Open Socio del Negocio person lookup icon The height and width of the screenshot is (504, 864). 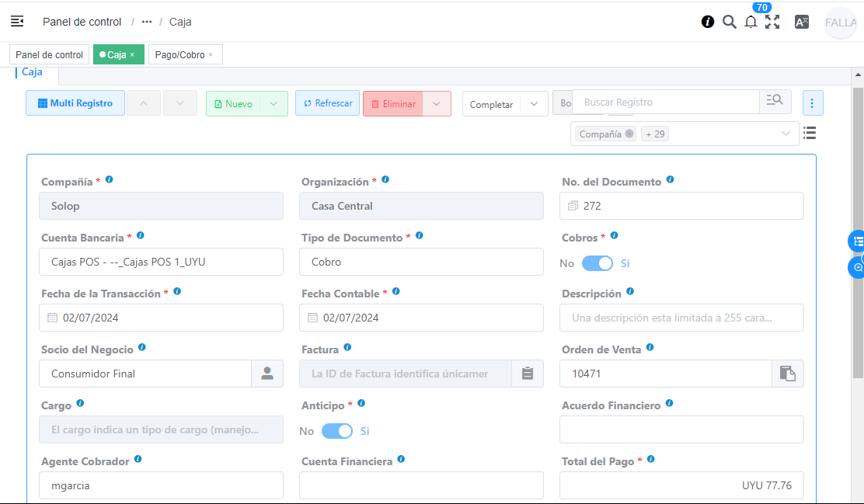[x=267, y=374]
